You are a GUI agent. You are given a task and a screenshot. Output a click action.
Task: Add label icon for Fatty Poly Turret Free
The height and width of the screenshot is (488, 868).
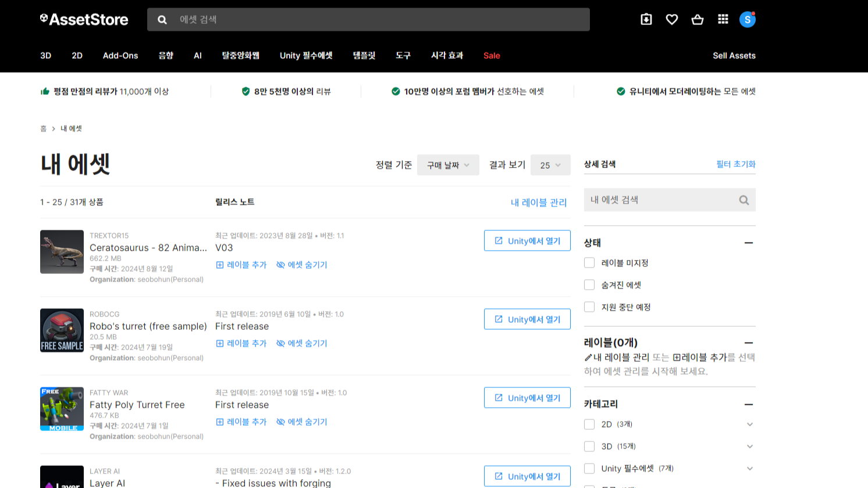pos(220,422)
